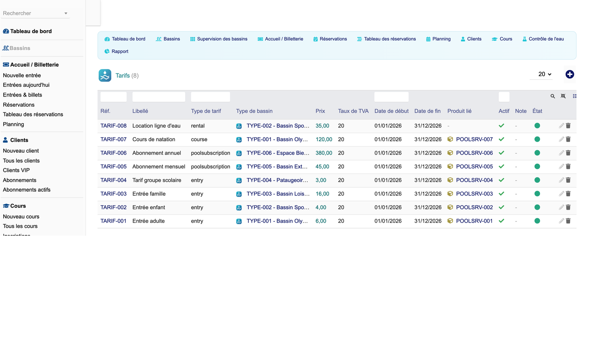Click the pool icon beside TYPE-006 Espace Bie…

point(239,153)
